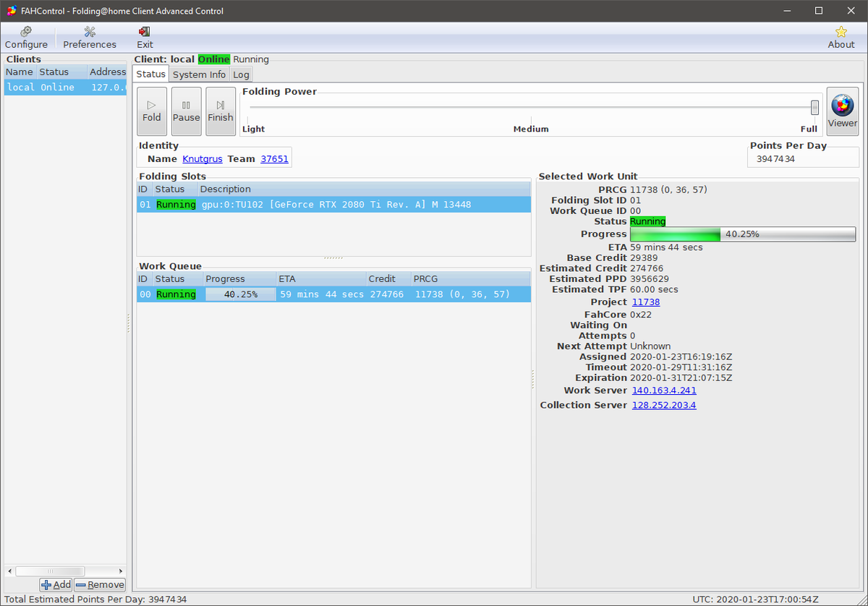Click the scroll left arrow in clients list
868x606 pixels.
[x=9, y=571]
